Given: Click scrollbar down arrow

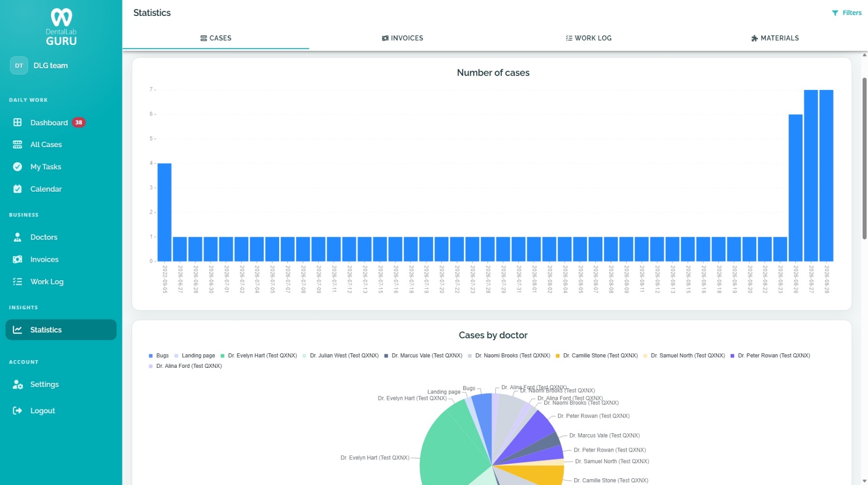Looking at the screenshot, I should pyautogui.click(x=864, y=481).
